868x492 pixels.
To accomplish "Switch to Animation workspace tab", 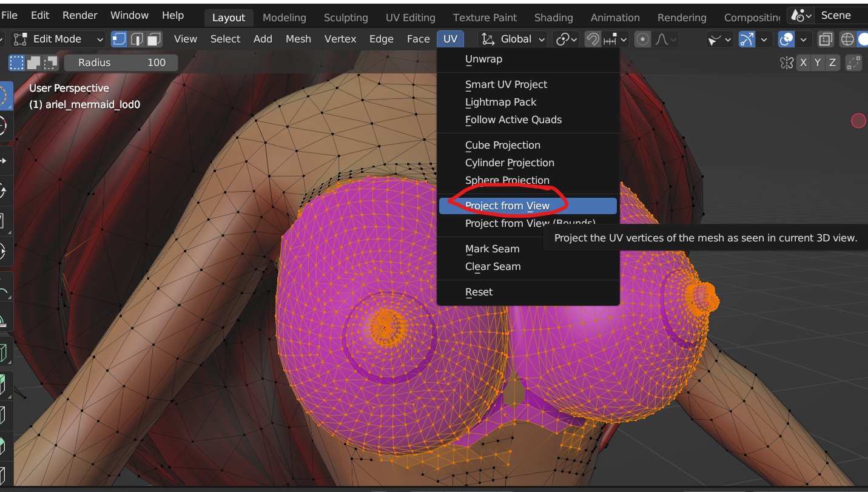I will coord(615,18).
